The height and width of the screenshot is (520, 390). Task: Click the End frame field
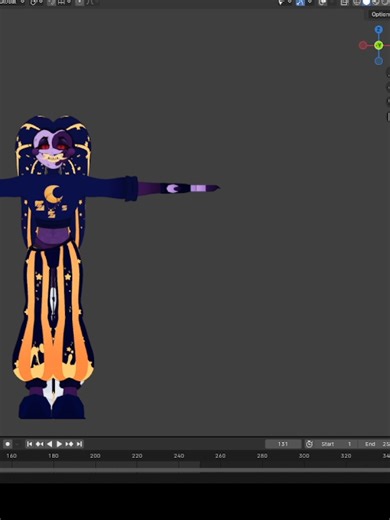[374, 444]
